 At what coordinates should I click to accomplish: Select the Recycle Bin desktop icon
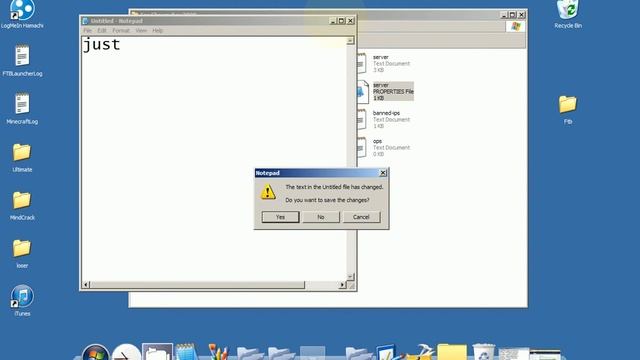(x=568, y=14)
